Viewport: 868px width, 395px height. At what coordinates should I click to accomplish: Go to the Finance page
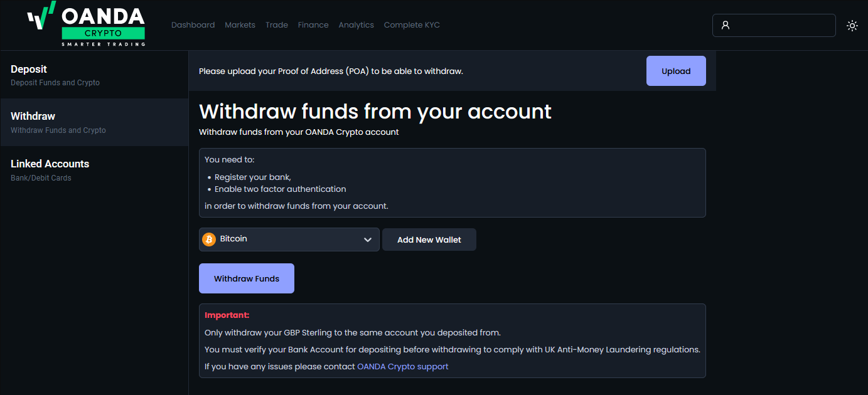click(x=313, y=25)
